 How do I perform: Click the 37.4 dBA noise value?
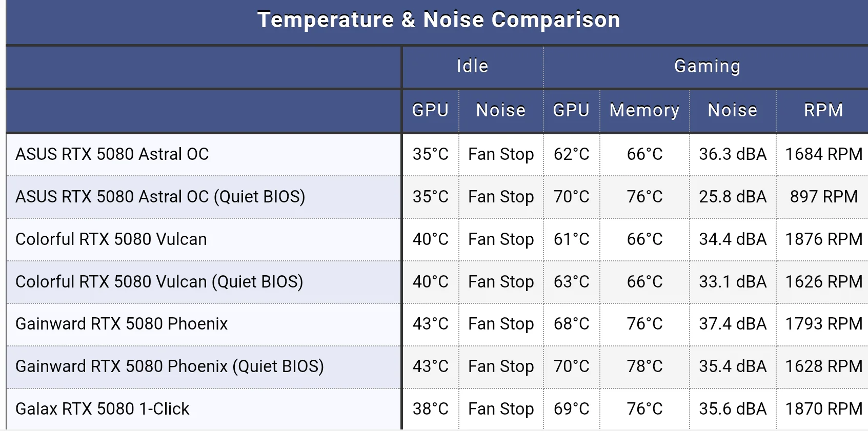(733, 323)
